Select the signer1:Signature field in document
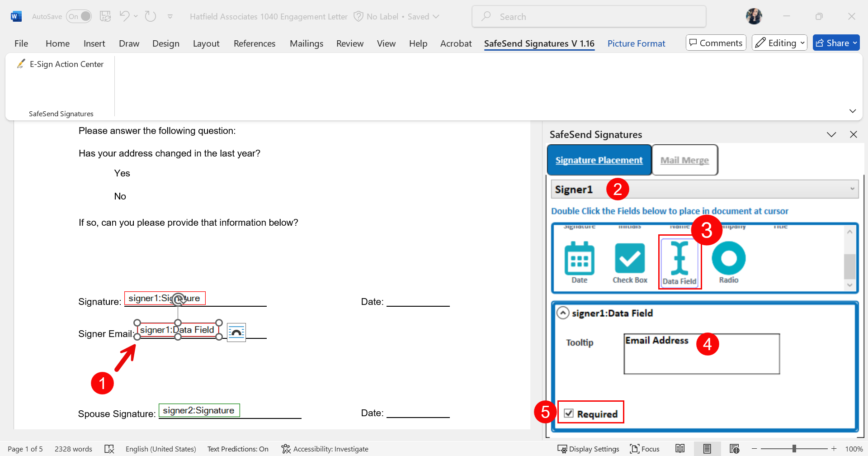This screenshot has width=868, height=456. click(165, 298)
